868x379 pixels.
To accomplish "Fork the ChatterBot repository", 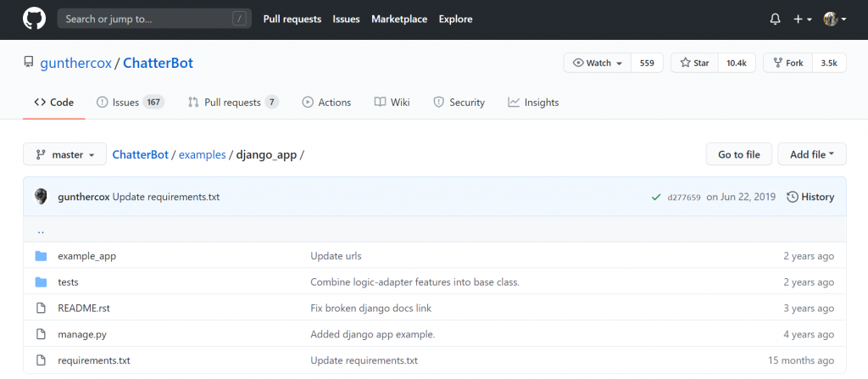I will pyautogui.click(x=788, y=63).
